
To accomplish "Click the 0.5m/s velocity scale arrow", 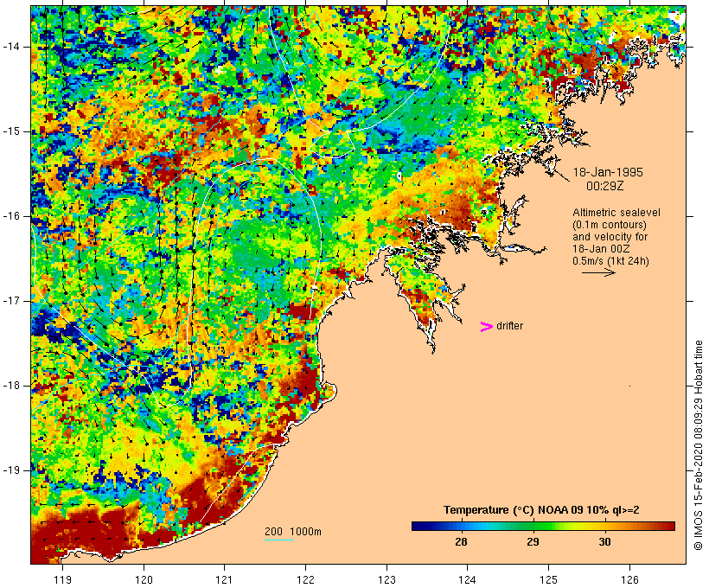I will tap(598, 272).
